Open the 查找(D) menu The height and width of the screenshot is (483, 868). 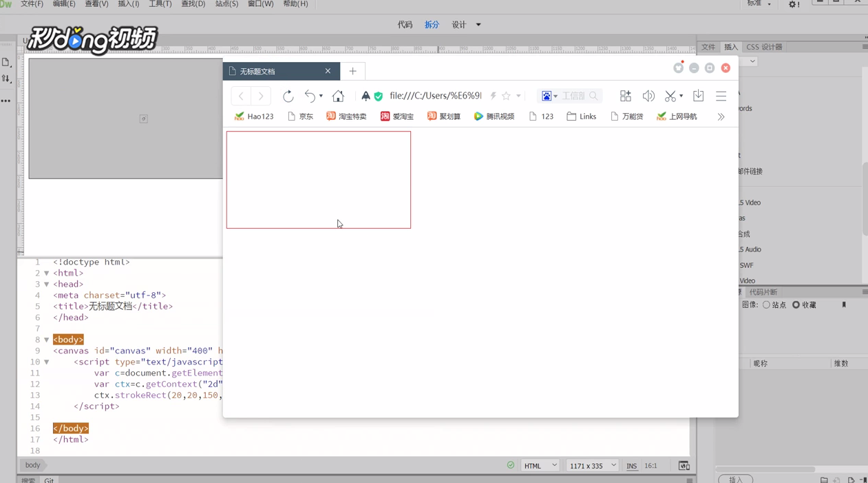(x=193, y=4)
